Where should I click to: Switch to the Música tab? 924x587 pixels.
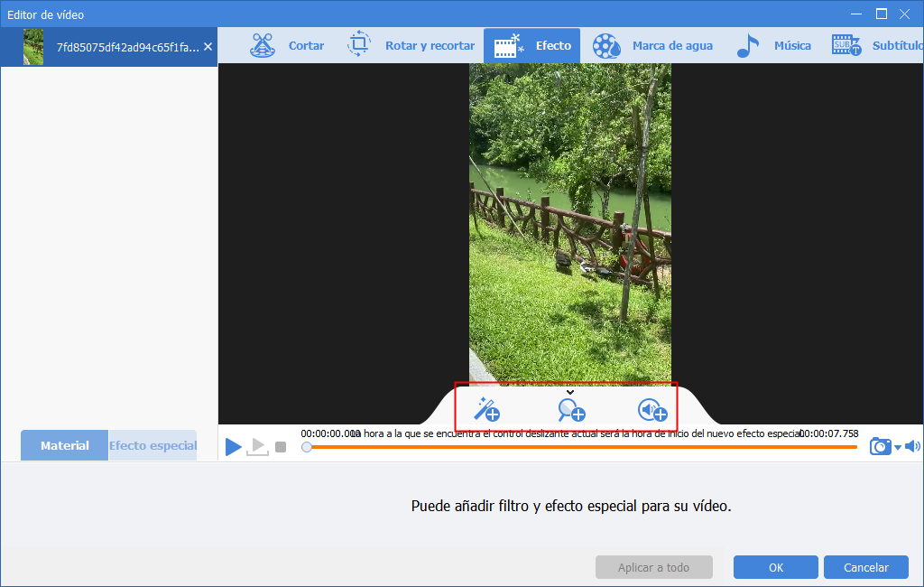[773, 45]
